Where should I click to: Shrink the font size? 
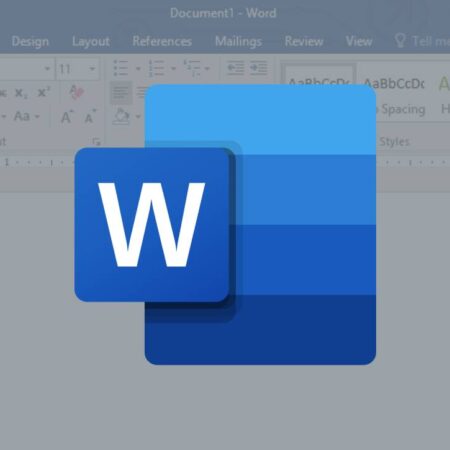click(x=90, y=117)
